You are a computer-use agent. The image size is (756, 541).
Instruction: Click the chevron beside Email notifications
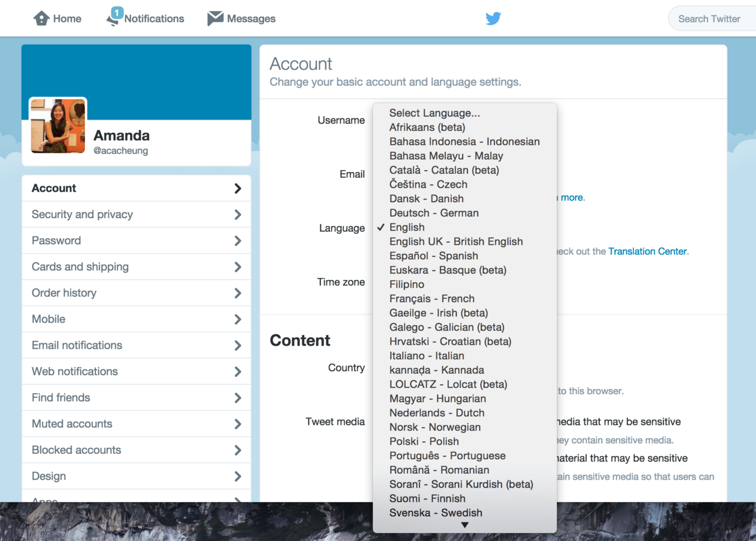(238, 346)
